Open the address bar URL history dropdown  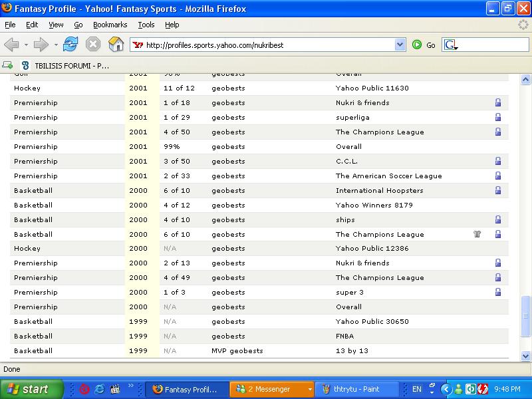coord(400,45)
